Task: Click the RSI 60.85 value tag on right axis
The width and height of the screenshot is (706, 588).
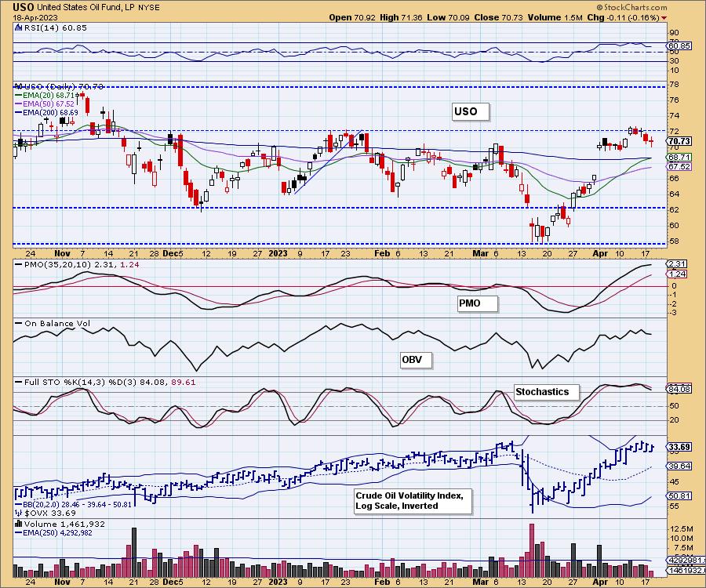Action: coord(680,46)
